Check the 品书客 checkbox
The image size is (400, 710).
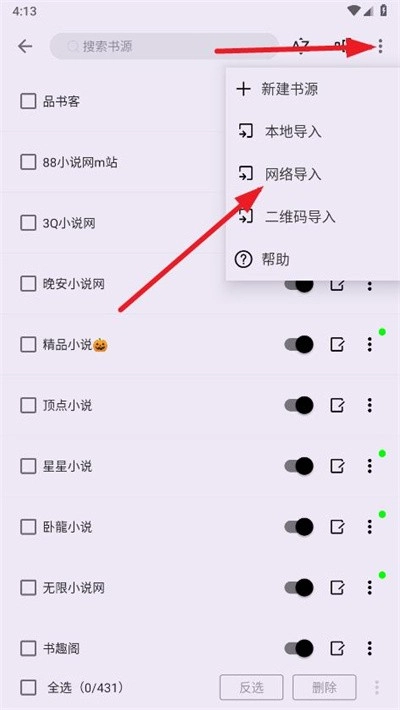[28, 101]
